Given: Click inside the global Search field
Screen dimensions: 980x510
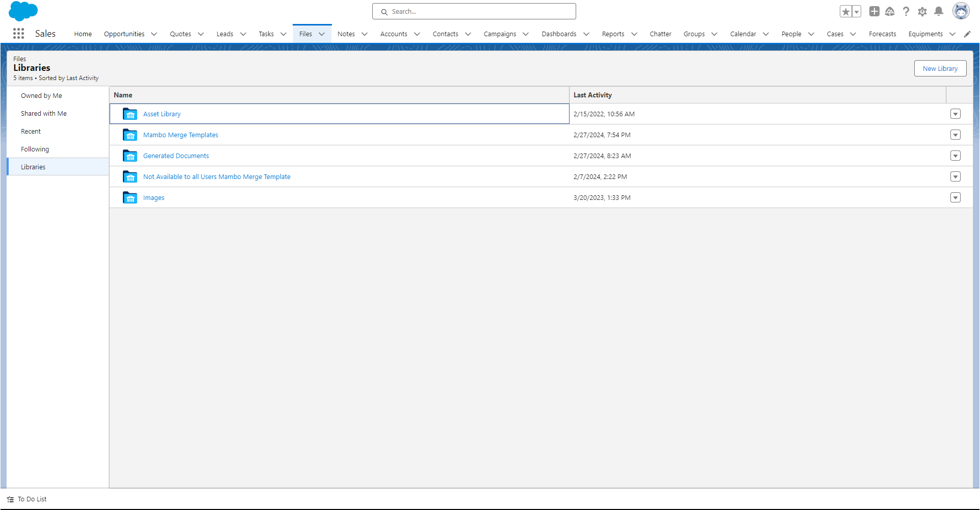Looking at the screenshot, I should tap(474, 11).
